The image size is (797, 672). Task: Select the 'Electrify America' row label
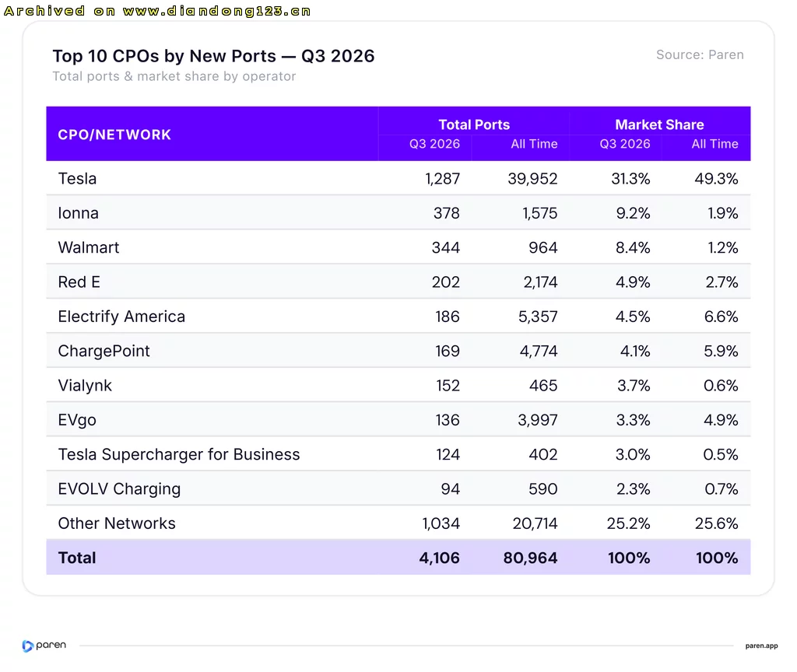pyautogui.click(x=121, y=317)
